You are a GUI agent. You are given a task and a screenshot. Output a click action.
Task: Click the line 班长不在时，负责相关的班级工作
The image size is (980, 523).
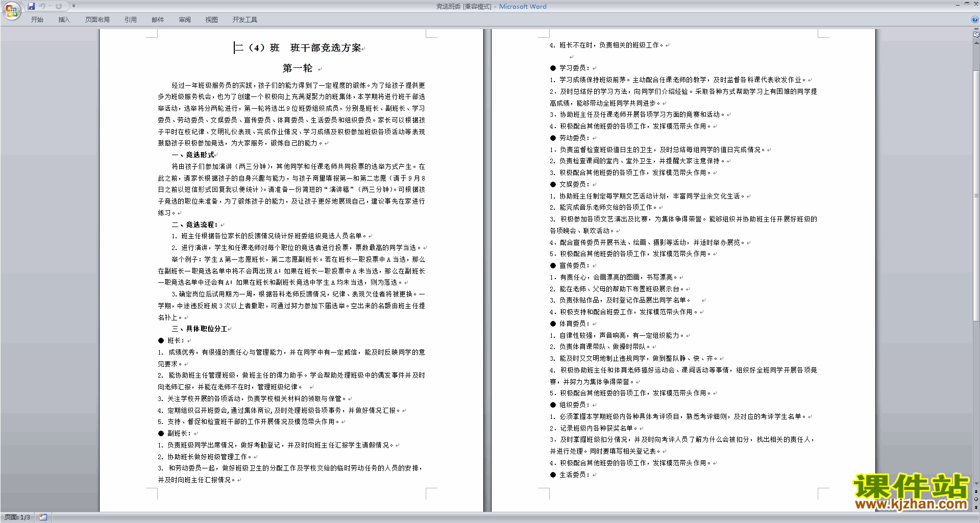coord(611,45)
